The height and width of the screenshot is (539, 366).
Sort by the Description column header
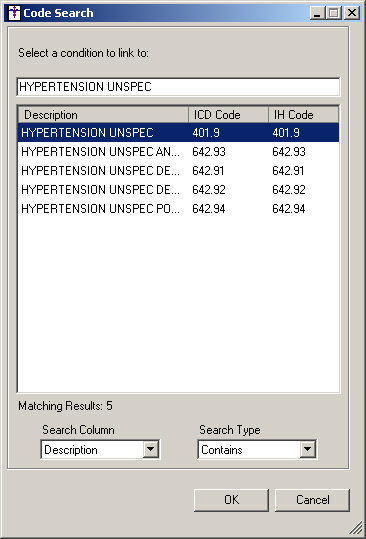pos(103,114)
